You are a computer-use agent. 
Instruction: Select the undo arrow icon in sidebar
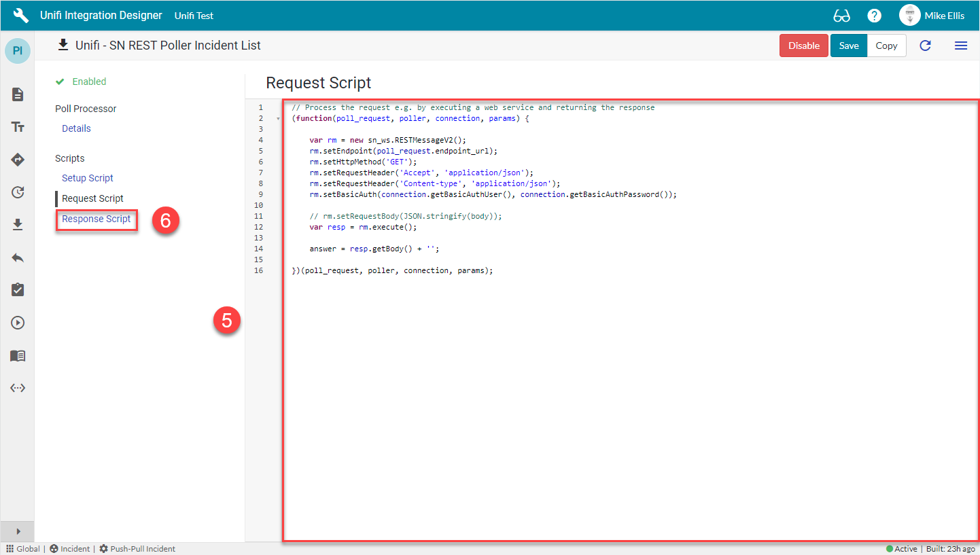(x=17, y=257)
